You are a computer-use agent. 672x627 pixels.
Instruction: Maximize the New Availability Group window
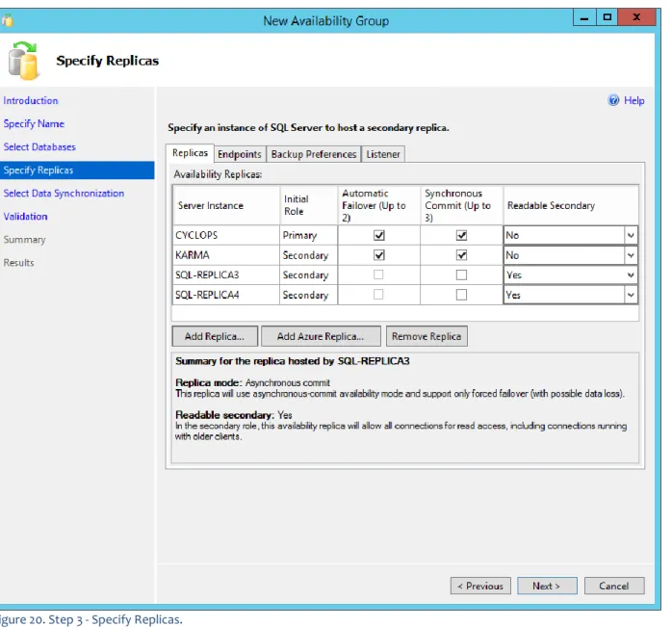(607, 17)
